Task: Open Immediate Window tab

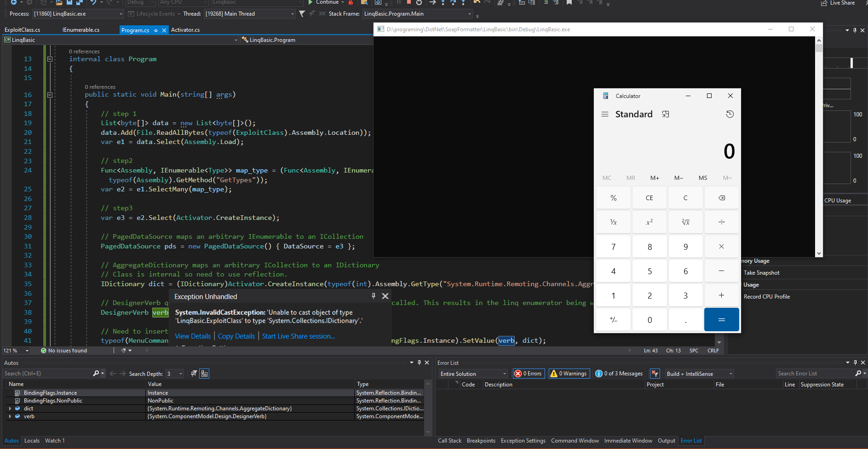Action: point(628,441)
